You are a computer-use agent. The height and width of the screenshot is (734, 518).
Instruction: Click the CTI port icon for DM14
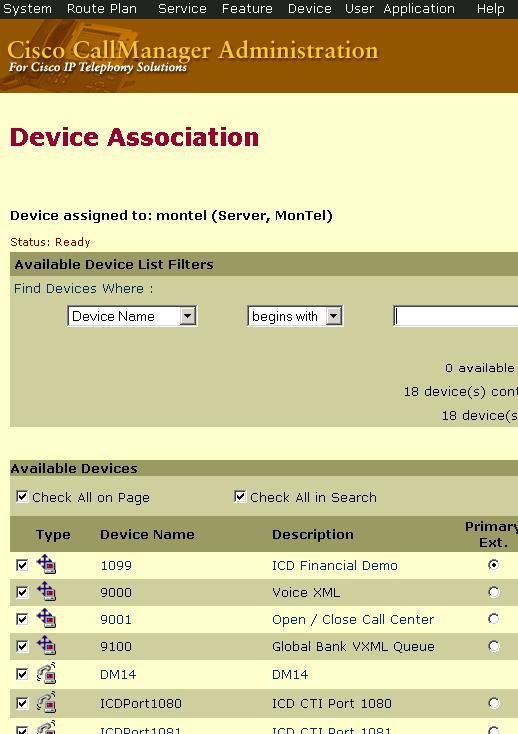click(x=46, y=673)
